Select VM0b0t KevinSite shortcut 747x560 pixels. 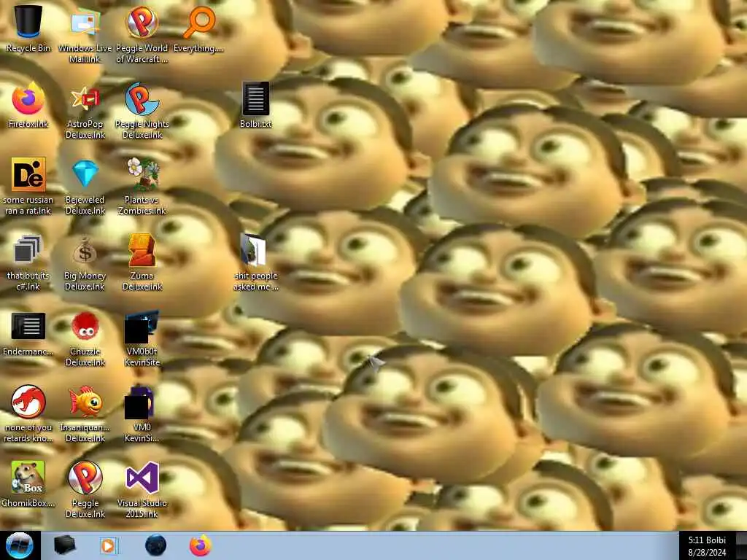pyautogui.click(x=142, y=338)
